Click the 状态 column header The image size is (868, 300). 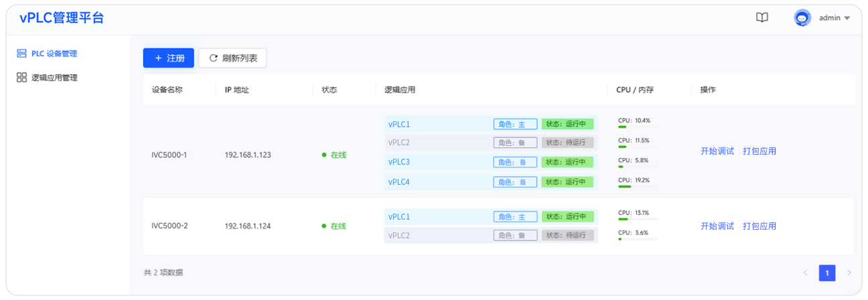(x=330, y=90)
